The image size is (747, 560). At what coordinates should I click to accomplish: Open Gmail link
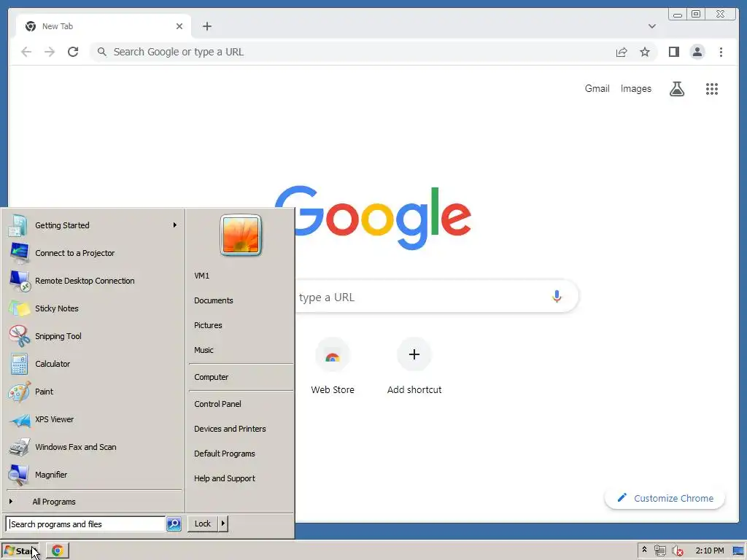pyautogui.click(x=597, y=88)
